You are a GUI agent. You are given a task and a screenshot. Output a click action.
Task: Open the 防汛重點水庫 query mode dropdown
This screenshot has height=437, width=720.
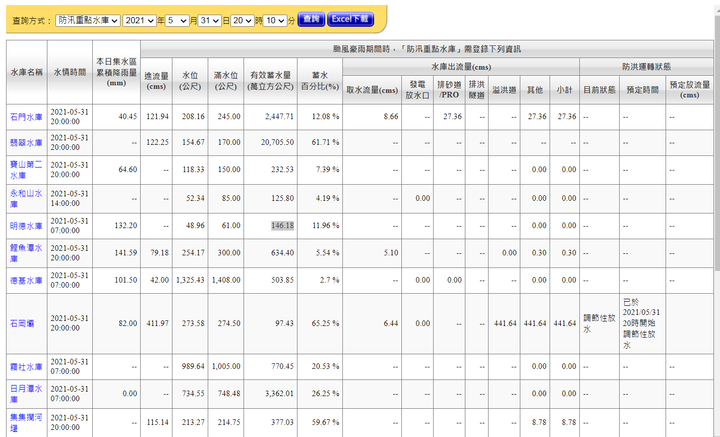(x=88, y=20)
